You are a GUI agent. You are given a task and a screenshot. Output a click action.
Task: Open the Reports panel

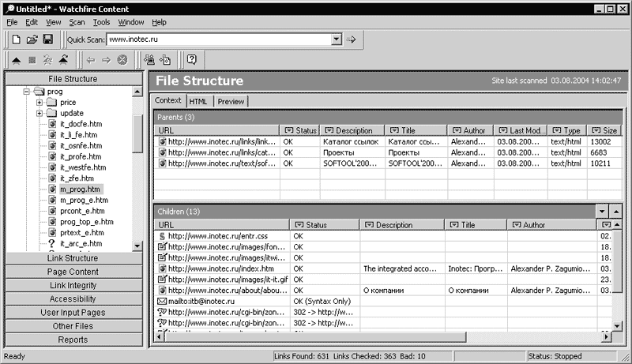[x=73, y=340]
